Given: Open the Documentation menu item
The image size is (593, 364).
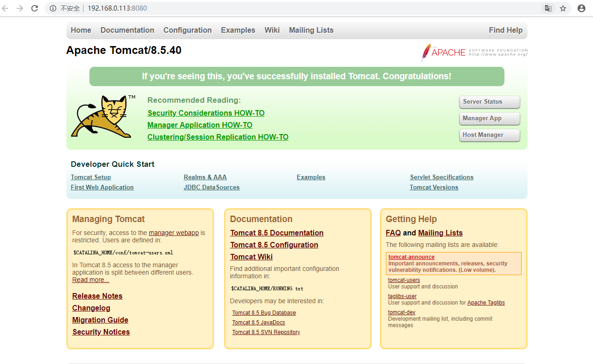Looking at the screenshot, I should (127, 30).
